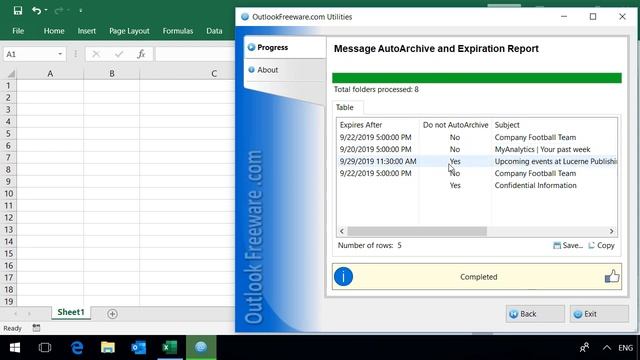The image size is (640, 360).
Task: Click the blue info icon beside Completed
Action: coord(343,277)
